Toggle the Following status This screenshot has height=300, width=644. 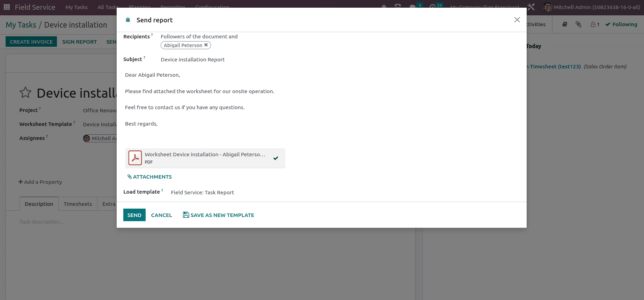[x=621, y=24]
